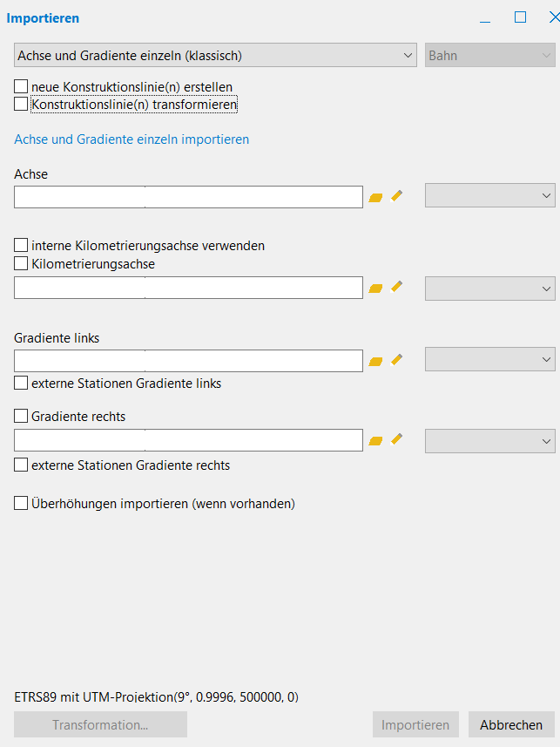Click the folder icon next to Achse field
The width and height of the screenshot is (560, 747).
pyautogui.click(x=375, y=198)
